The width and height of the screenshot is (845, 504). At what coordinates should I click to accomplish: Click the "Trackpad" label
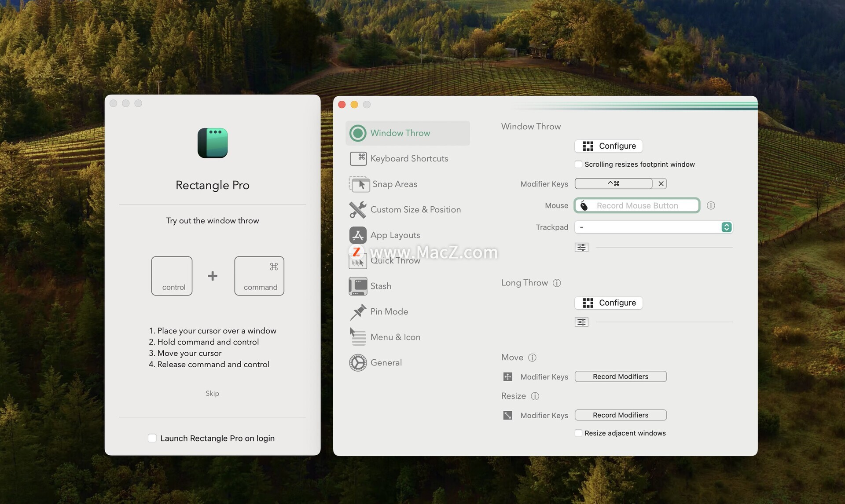[x=552, y=227]
